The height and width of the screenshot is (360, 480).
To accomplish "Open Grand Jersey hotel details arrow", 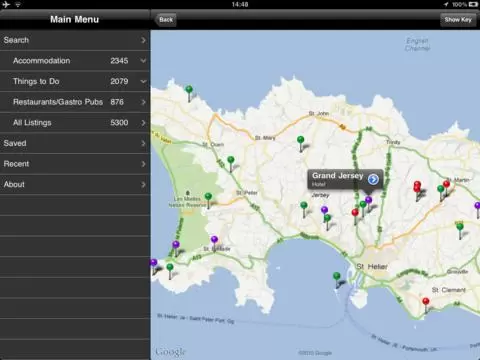I will [373, 179].
